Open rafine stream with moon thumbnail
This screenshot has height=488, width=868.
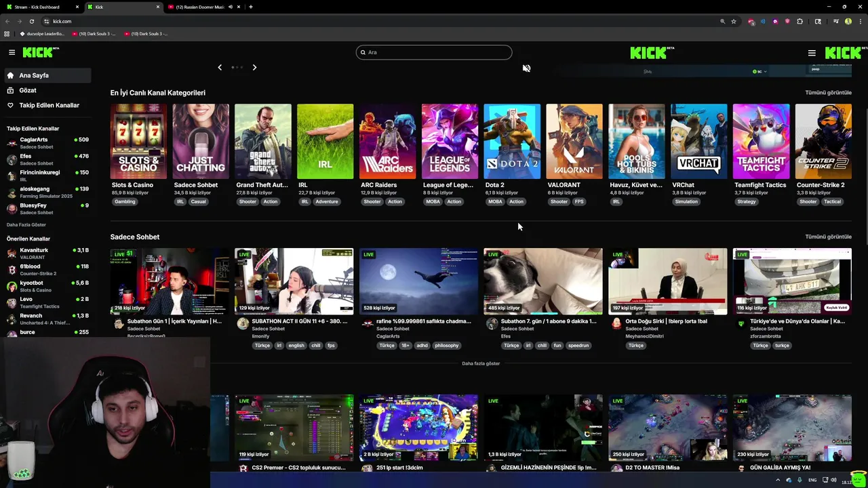(418, 281)
